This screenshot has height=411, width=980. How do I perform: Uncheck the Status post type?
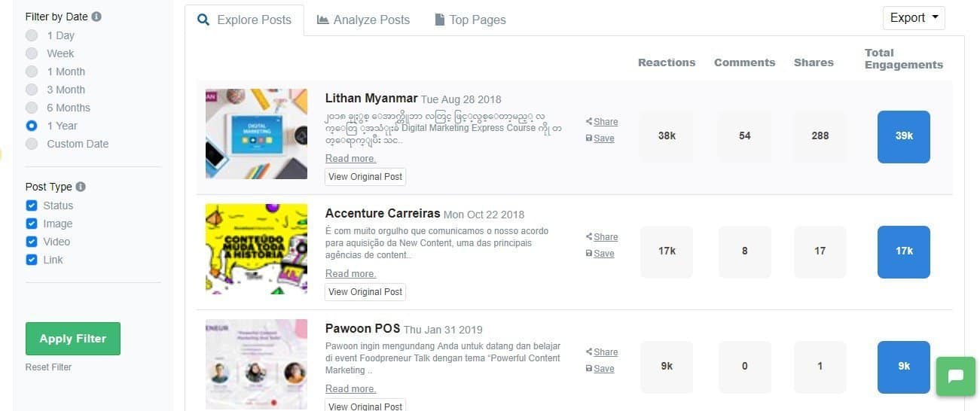click(x=32, y=205)
